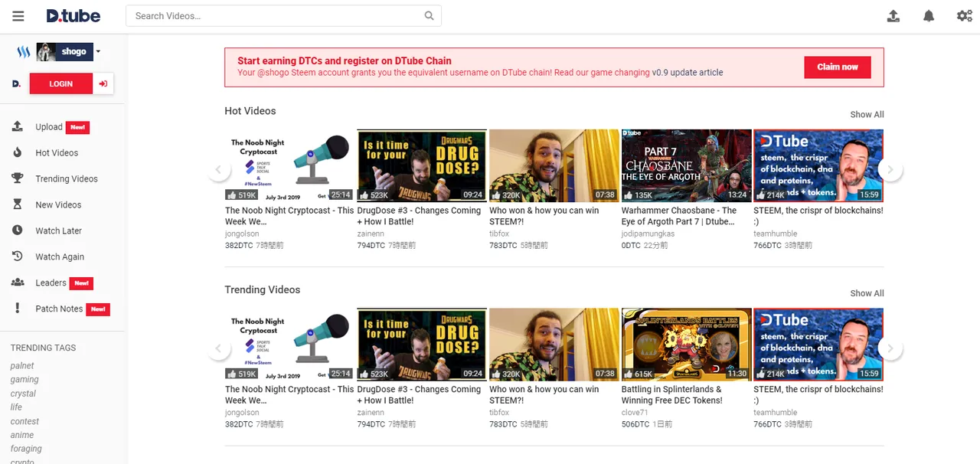Viewport: 980px width, 464px height.
Task: Select the contest trending tag
Action: tap(24, 422)
